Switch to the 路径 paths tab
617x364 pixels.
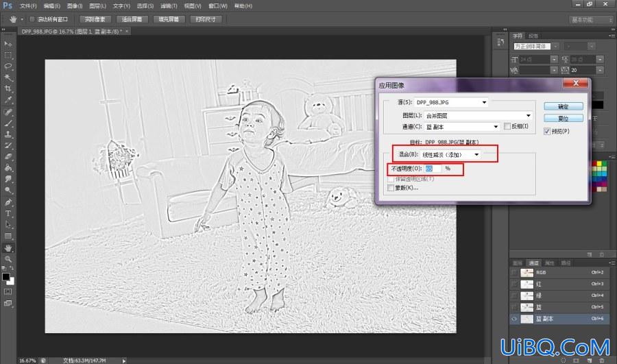(566, 263)
